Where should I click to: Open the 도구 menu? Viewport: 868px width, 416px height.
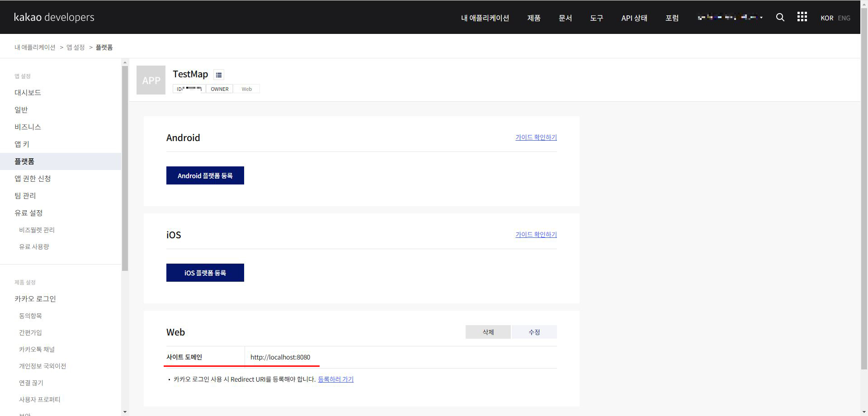597,18
